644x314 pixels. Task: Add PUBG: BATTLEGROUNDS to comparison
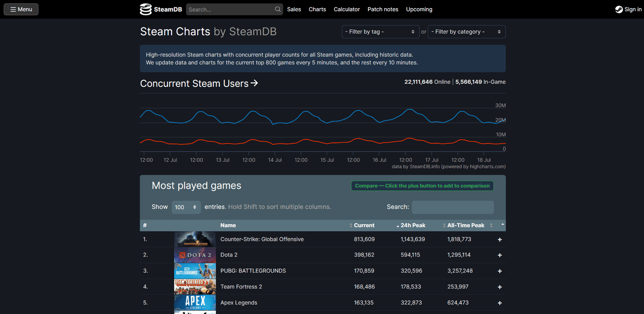click(x=500, y=271)
